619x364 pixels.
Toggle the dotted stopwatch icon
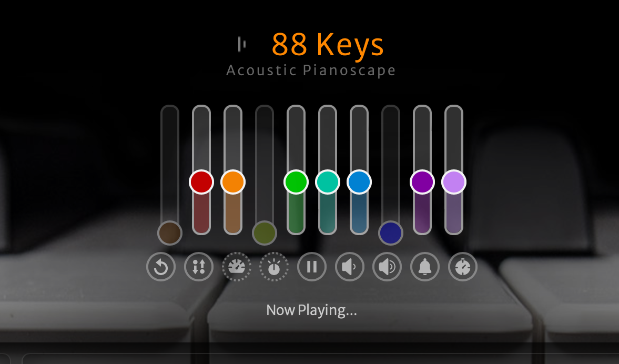coord(274,267)
